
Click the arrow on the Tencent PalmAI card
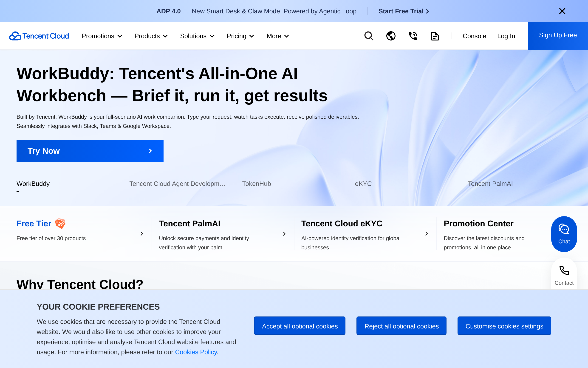[x=284, y=234]
